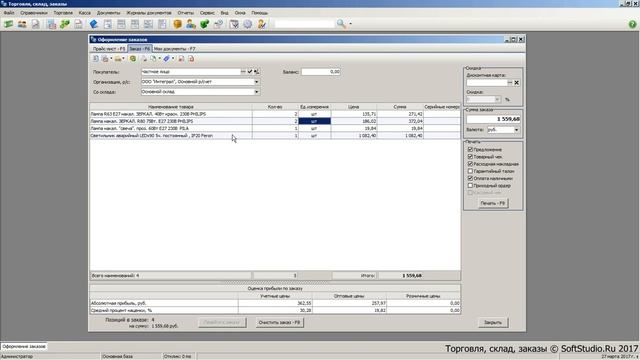Open the Файл menu
640x360 pixels.
point(9,13)
